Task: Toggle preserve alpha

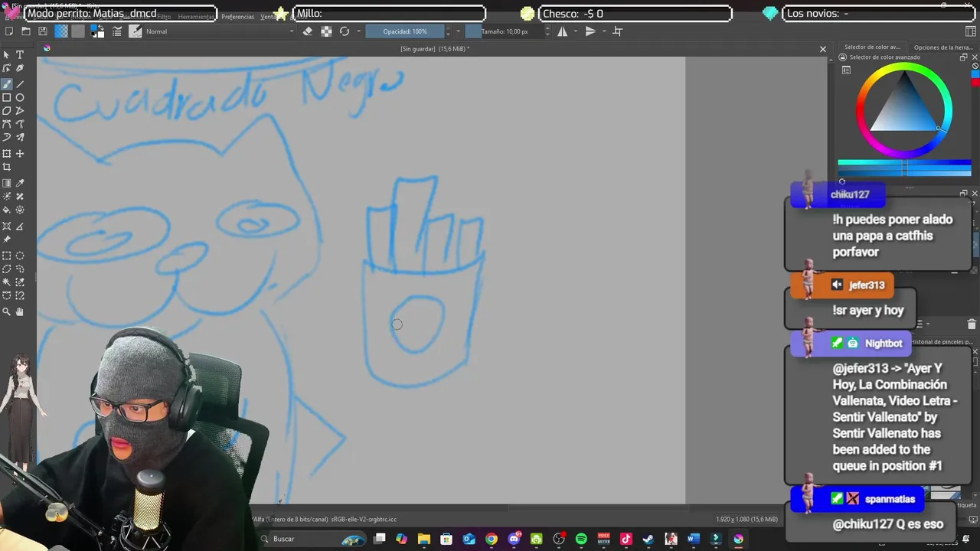Action: [x=326, y=31]
